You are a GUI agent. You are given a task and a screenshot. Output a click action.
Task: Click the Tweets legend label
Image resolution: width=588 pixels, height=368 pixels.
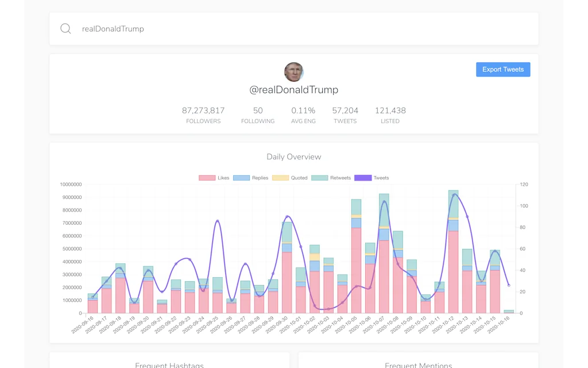381,178
